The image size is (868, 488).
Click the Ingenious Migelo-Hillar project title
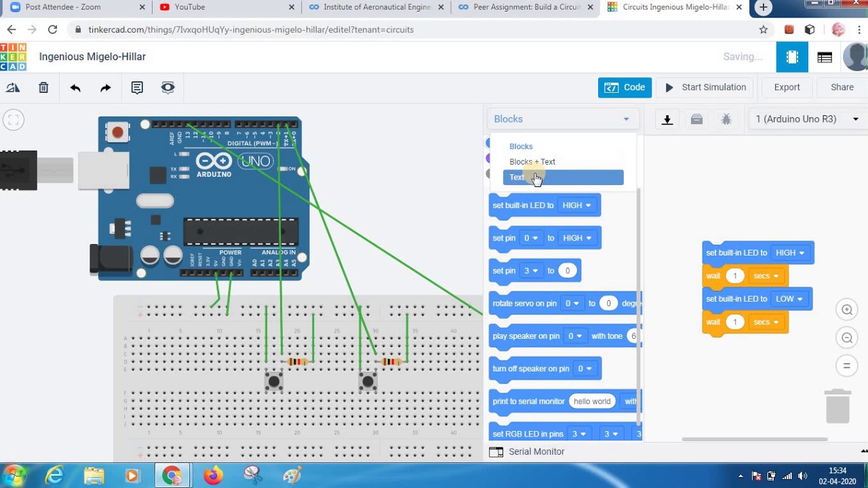coord(92,57)
